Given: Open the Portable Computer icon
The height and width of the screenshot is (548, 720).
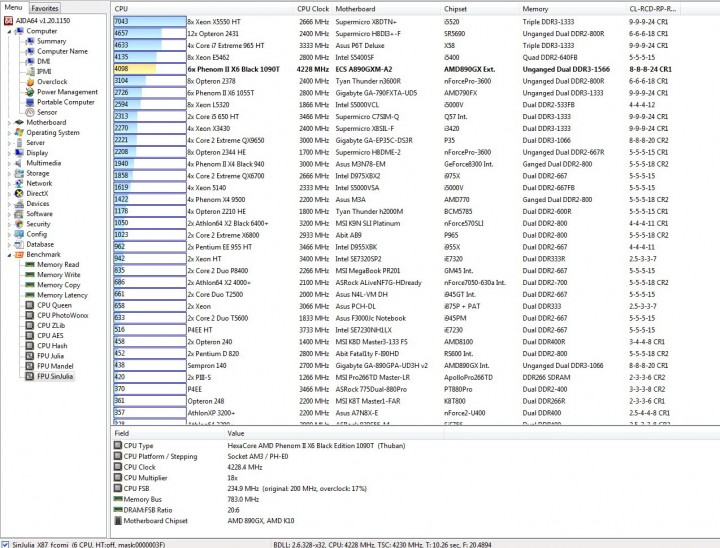Looking at the screenshot, I should point(30,102).
